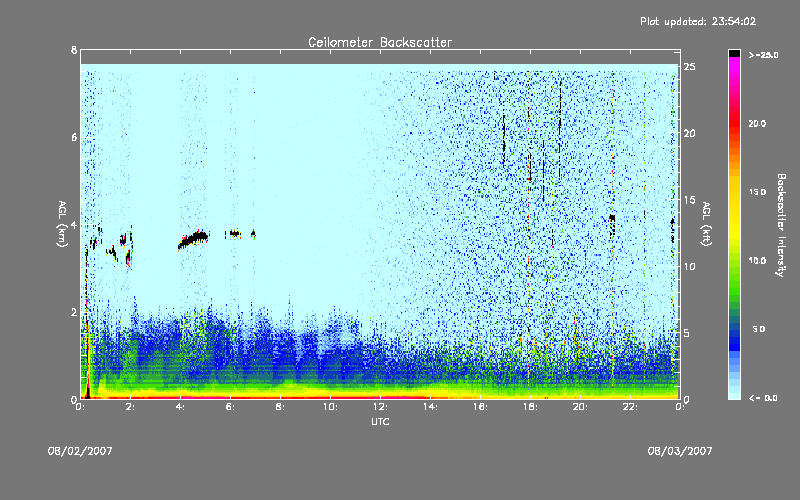Click the 25 kft tick on the right axis
Image resolution: width=800 pixels, height=500 pixels.
coord(689,67)
